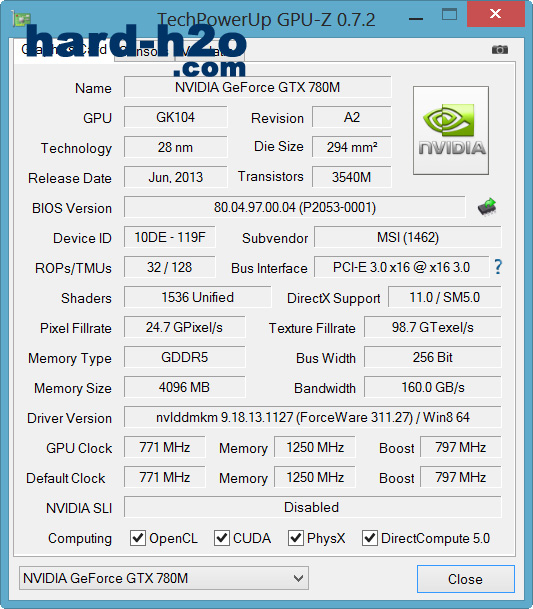This screenshot has width=533, height=609.
Task: Click the Shaders field 1536 Unified
Action: [x=198, y=297]
